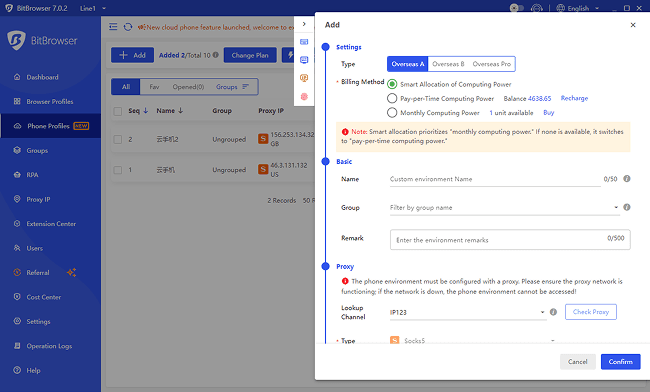This screenshot has width=650, height=392.
Task: Click the info icon beside Lookup Channel
Action: pos(553,312)
